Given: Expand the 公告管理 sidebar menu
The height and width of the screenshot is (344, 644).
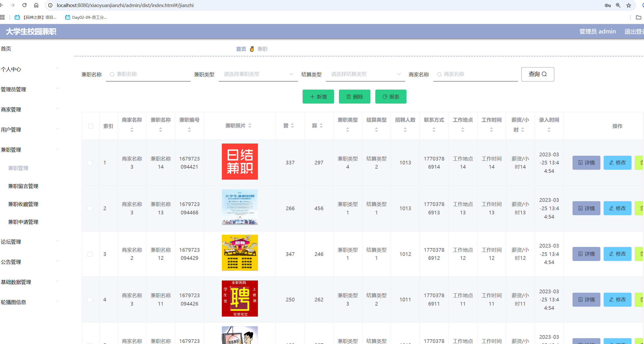Looking at the screenshot, I should (x=30, y=262).
